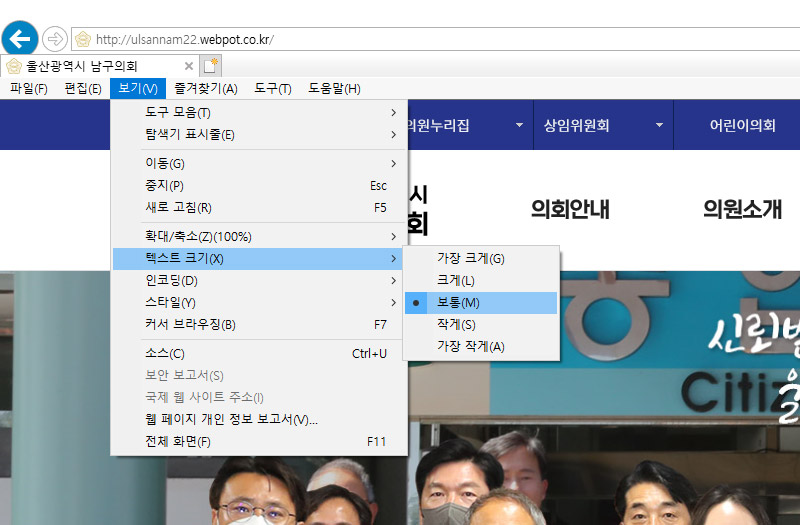800x525 pixels.
Task: Expand the 이동(G) submenu
Action: click(259, 163)
